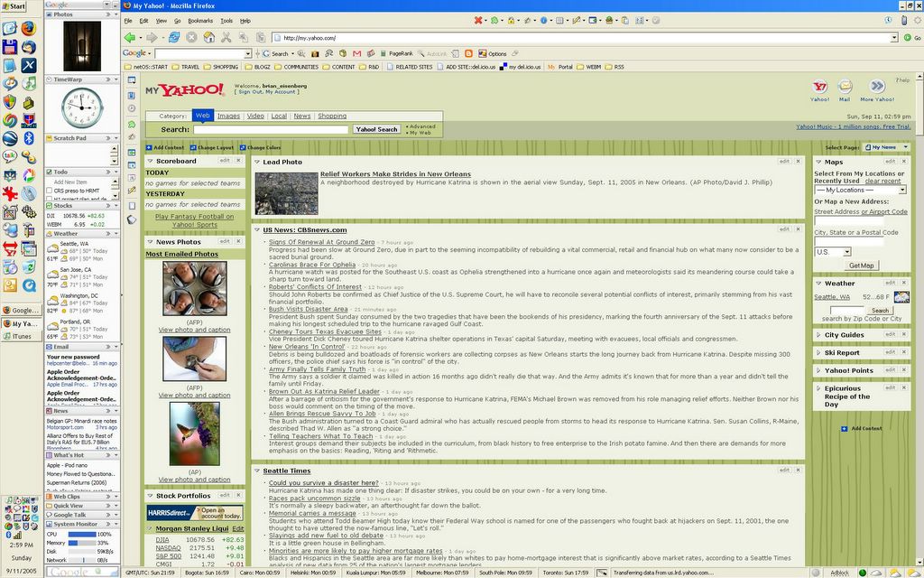Open Google Earth from the quick launch icons
The height and width of the screenshot is (578, 924).
pos(9,138)
